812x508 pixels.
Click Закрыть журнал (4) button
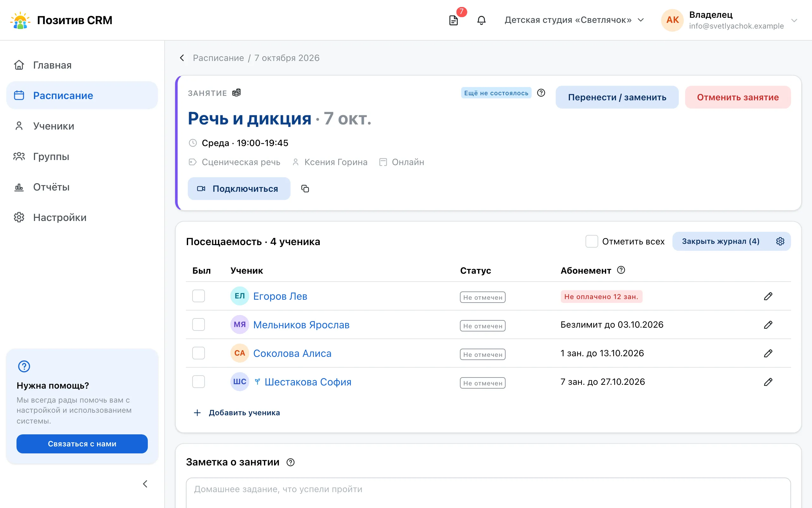(721, 241)
